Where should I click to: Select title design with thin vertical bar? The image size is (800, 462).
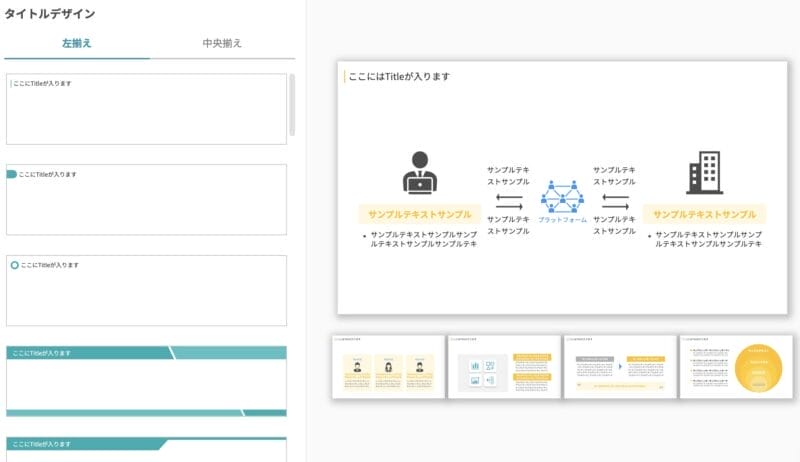point(146,109)
